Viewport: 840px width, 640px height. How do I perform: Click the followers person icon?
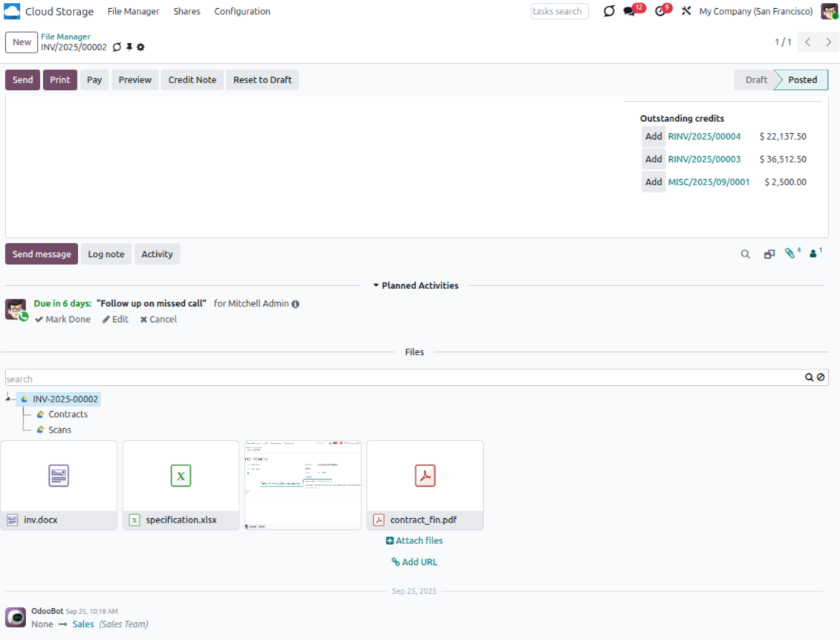tap(813, 253)
